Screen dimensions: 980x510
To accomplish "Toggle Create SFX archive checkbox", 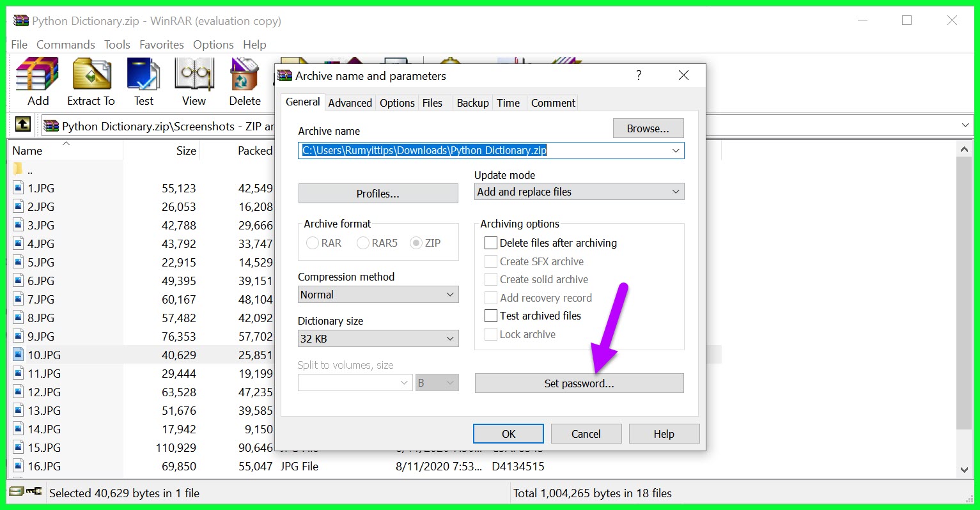I will point(491,261).
